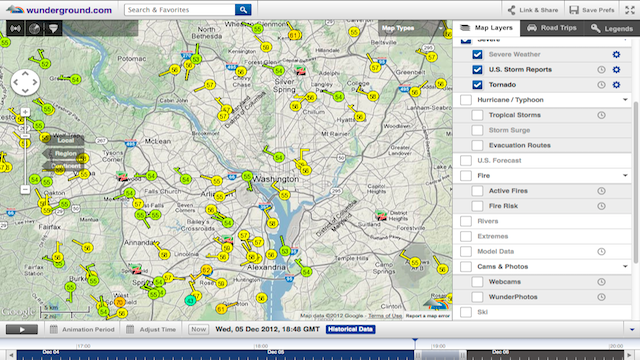
Task: Enable Model Data layer
Action: click(466, 251)
